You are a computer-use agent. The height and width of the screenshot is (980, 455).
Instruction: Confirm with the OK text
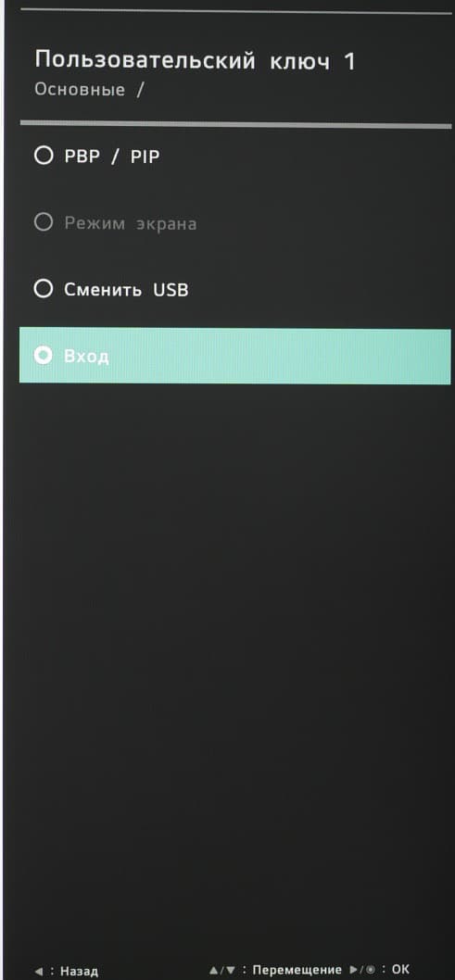(x=400, y=970)
